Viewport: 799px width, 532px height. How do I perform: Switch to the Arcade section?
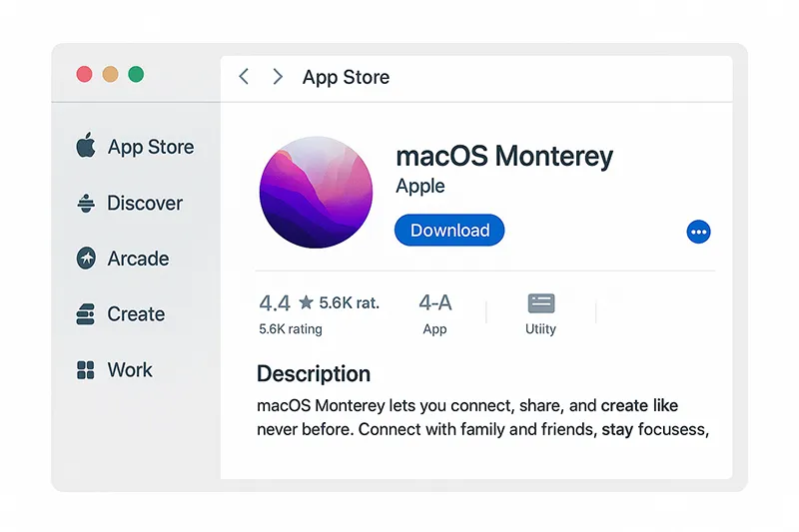click(x=138, y=259)
